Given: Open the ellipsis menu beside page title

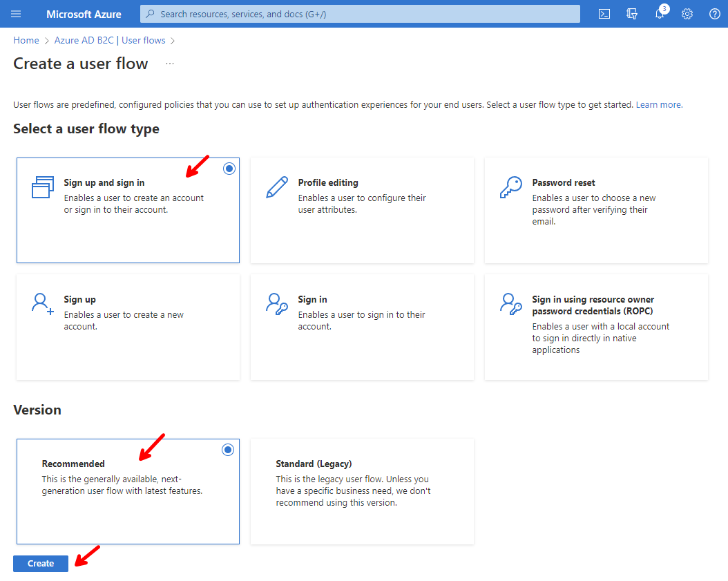Looking at the screenshot, I should click(170, 64).
